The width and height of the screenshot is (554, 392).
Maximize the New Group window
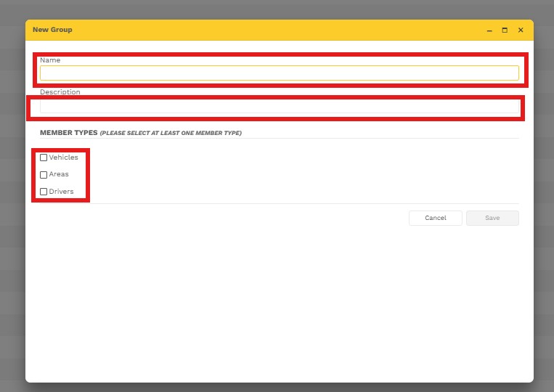point(505,30)
